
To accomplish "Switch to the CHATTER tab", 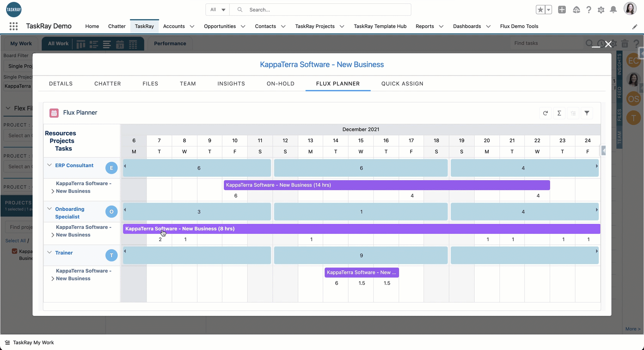I will pos(108,84).
